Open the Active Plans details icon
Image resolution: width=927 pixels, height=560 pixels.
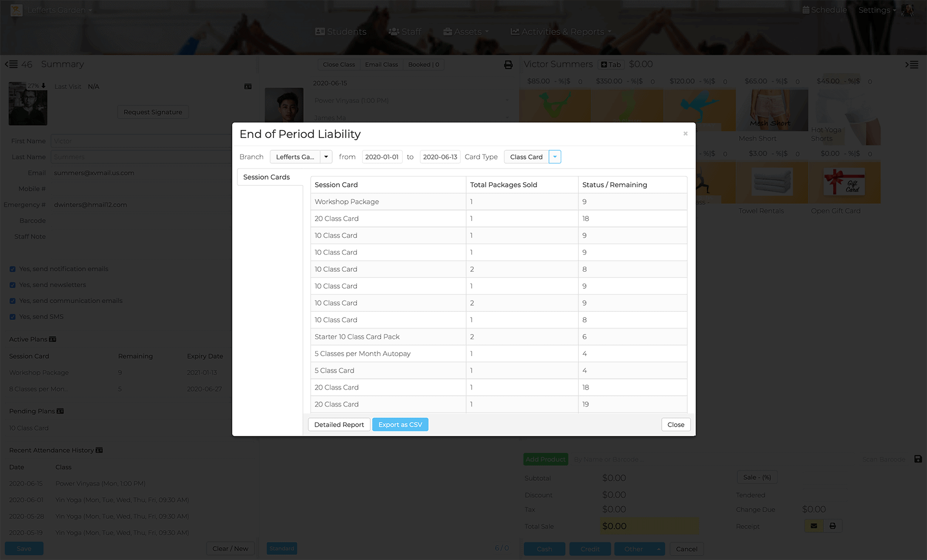[53, 340]
